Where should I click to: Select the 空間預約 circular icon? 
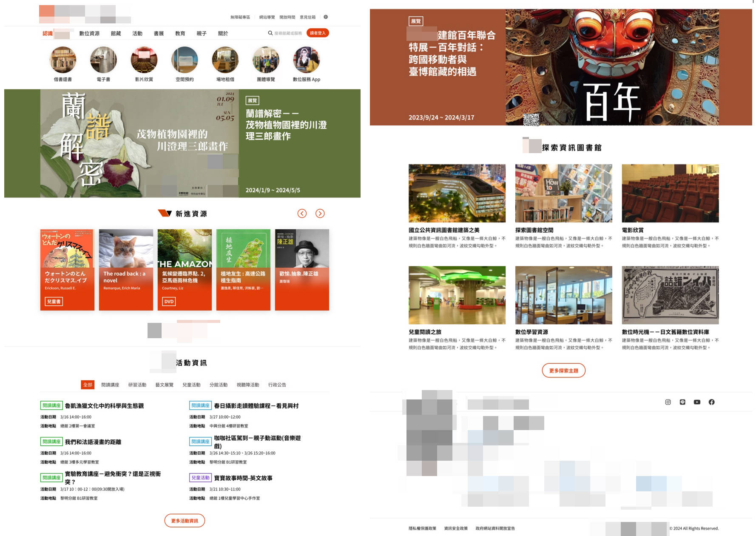coord(185,60)
